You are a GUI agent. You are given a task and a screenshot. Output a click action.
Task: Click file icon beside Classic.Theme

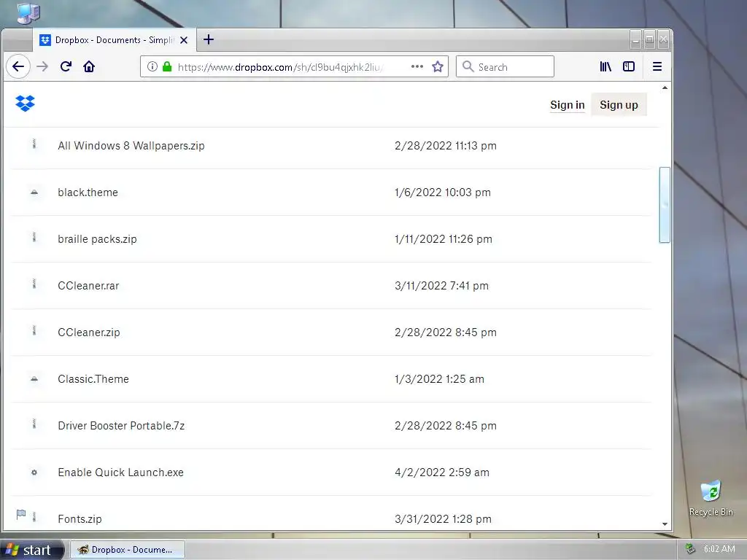point(34,379)
